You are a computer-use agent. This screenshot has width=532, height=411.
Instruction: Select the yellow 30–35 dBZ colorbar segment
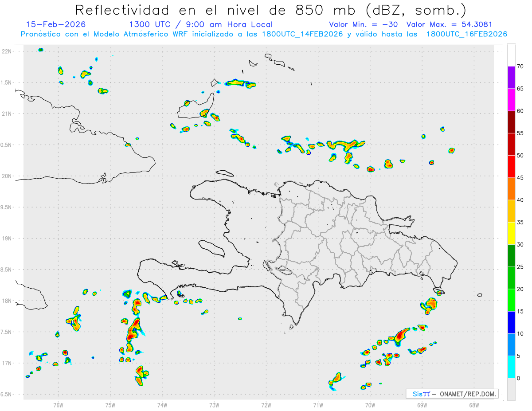point(511,233)
